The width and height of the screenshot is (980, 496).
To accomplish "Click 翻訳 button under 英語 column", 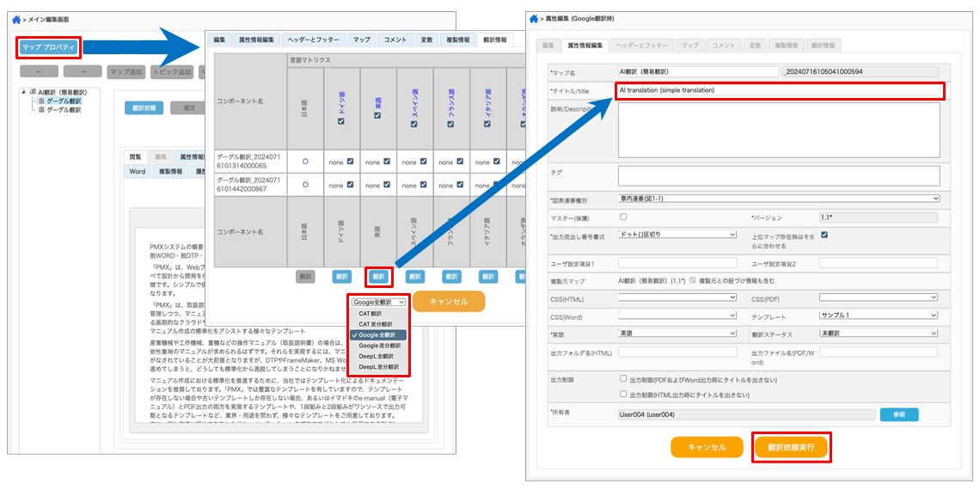I will [x=378, y=276].
